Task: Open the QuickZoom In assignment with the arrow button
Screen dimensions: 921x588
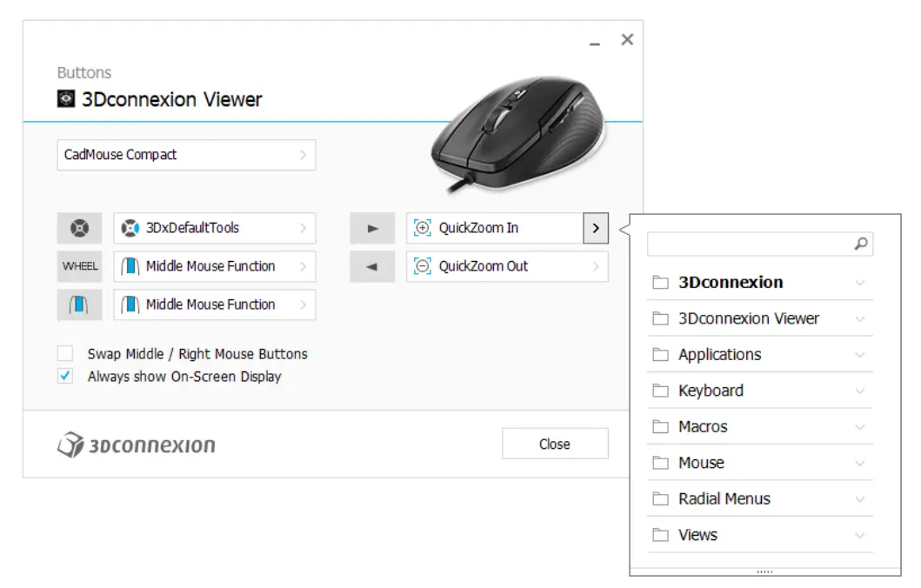Action: [x=595, y=228]
